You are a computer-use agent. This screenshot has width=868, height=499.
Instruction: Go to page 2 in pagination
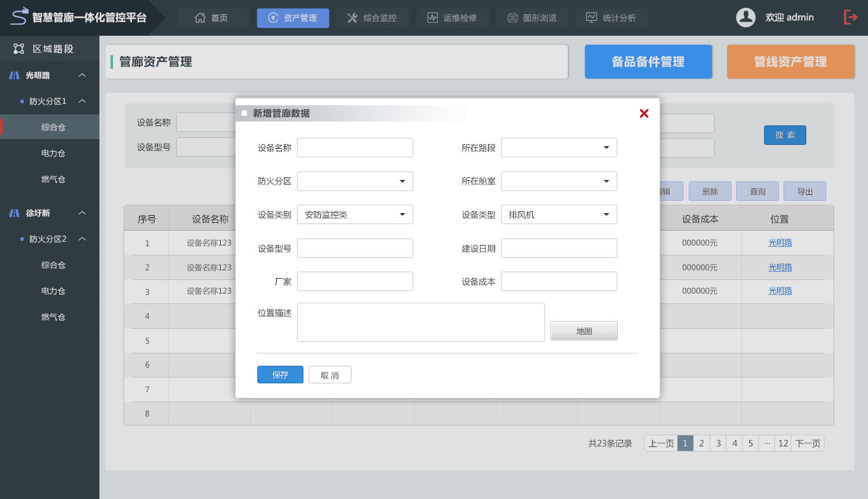click(701, 443)
